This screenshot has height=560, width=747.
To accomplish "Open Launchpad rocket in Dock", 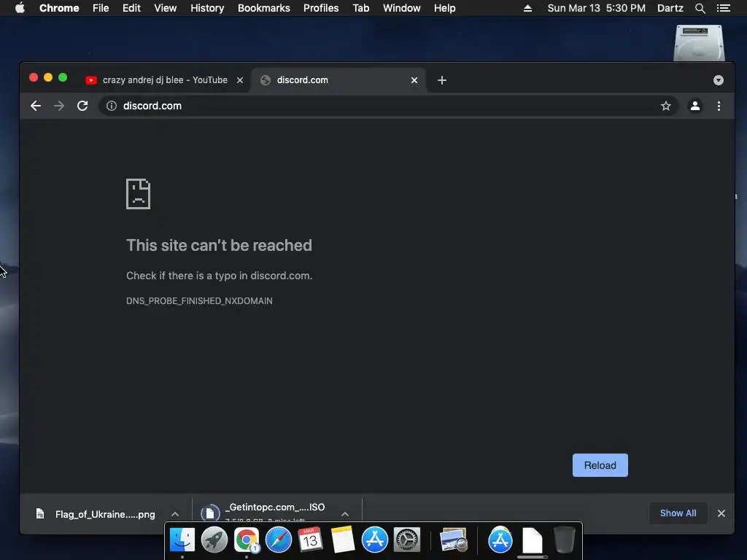I will [x=214, y=540].
